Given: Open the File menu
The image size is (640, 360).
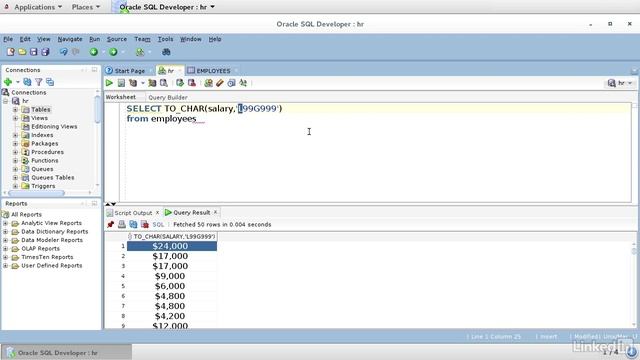Looking at the screenshot, I should (x=8, y=39).
